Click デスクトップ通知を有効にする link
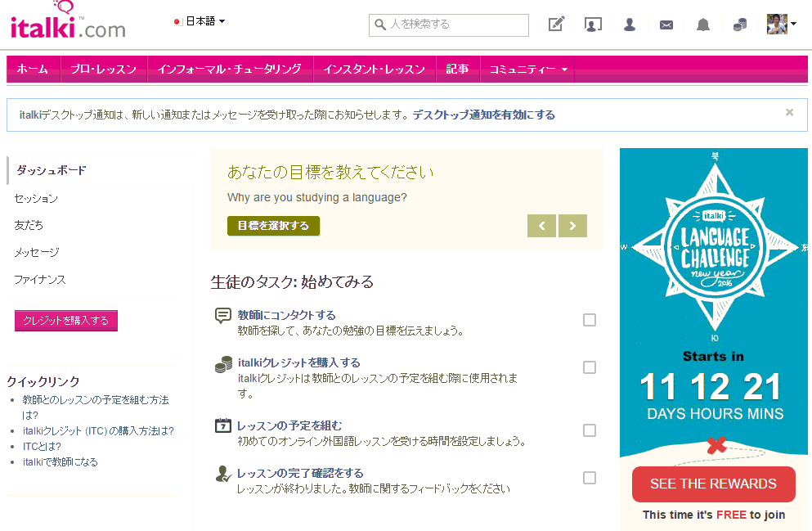812x531 pixels. pyautogui.click(x=483, y=115)
